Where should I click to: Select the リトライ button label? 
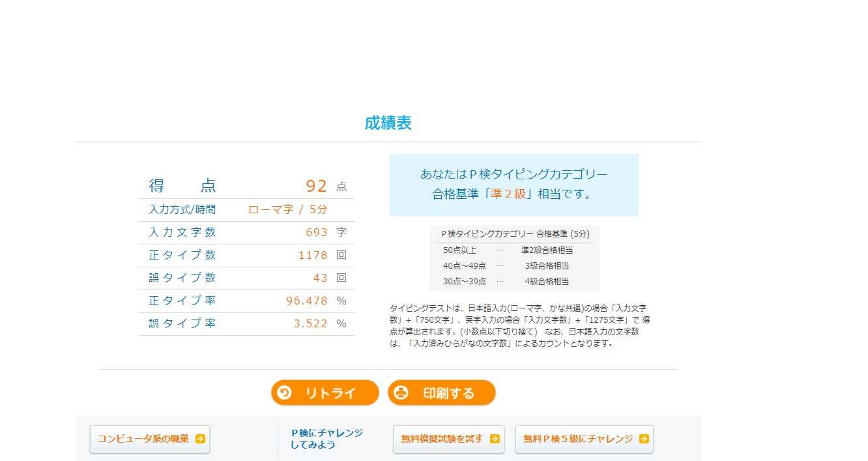331,393
